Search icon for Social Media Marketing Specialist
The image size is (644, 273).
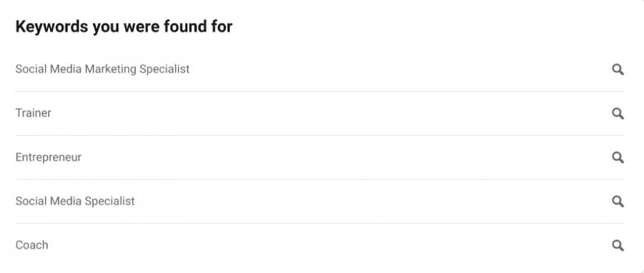point(618,70)
